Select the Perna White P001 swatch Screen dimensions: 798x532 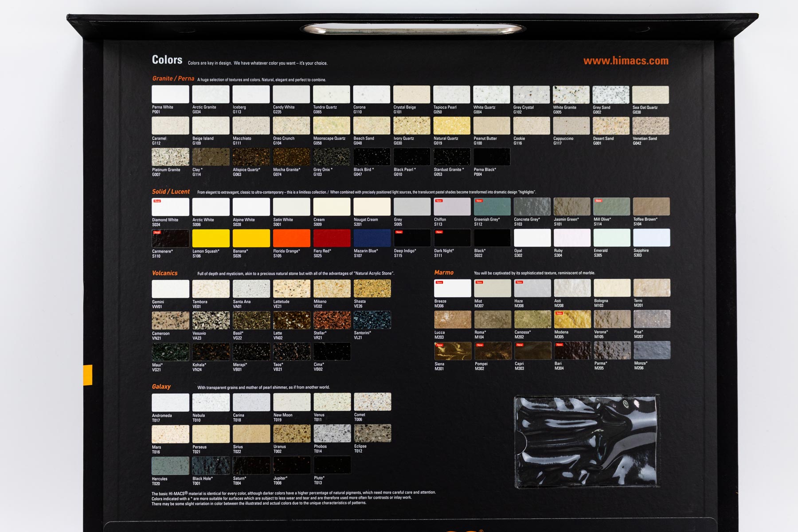tap(170, 94)
